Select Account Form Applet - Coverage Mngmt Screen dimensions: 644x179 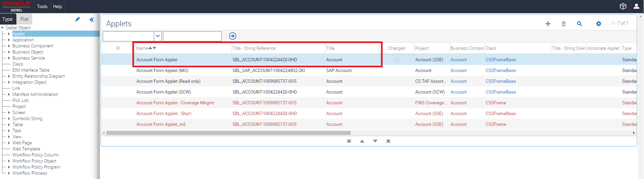175,103
